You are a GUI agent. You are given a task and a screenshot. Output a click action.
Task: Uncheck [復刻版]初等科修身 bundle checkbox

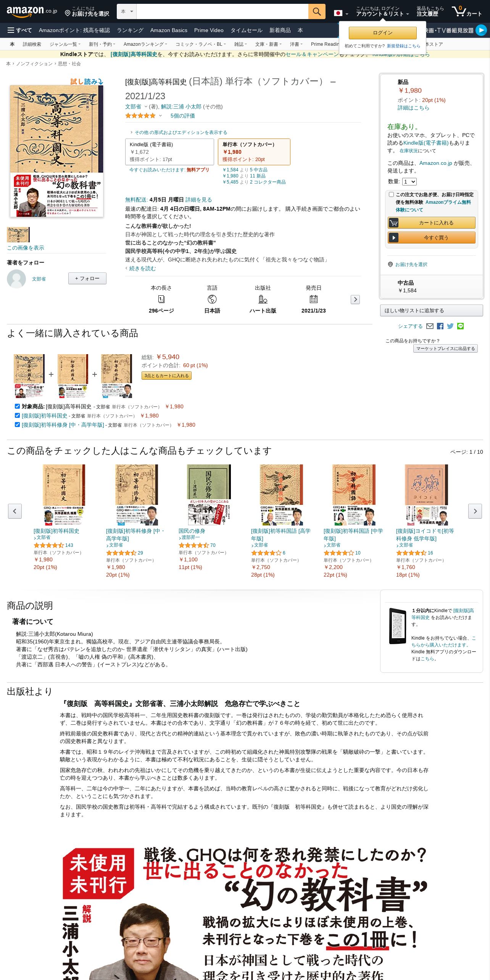[x=17, y=424]
